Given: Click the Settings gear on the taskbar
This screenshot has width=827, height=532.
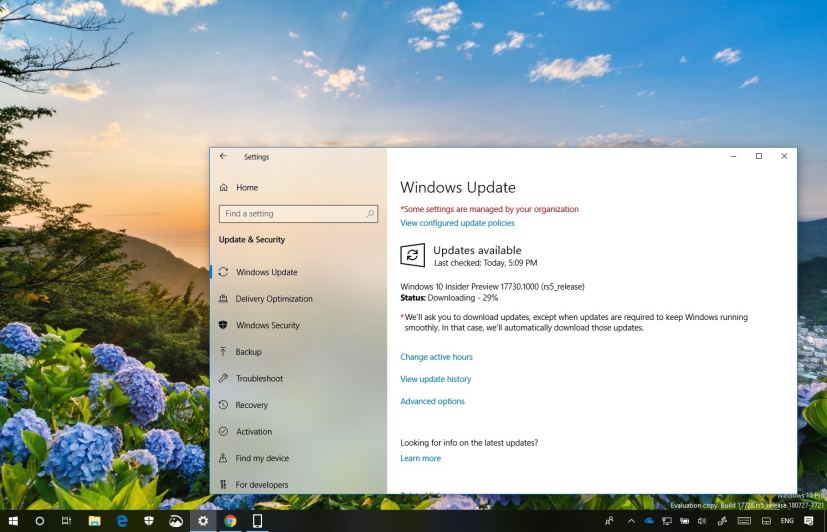Looking at the screenshot, I should coord(203,521).
